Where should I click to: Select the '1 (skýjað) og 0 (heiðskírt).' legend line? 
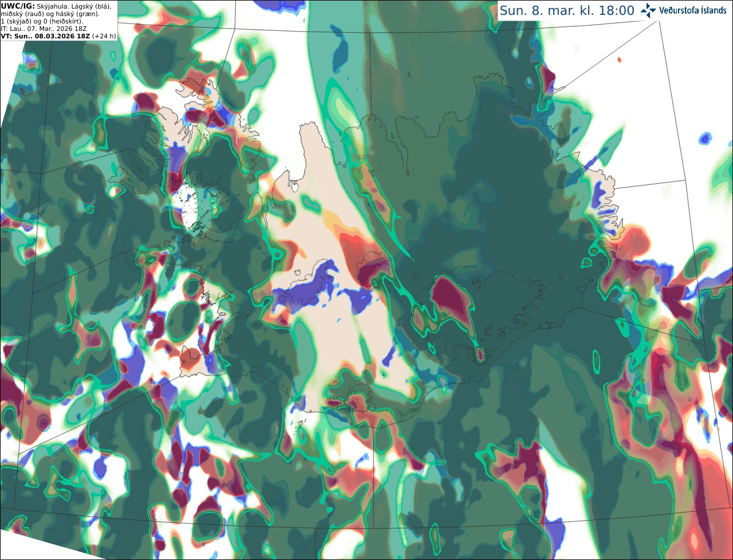coord(42,21)
